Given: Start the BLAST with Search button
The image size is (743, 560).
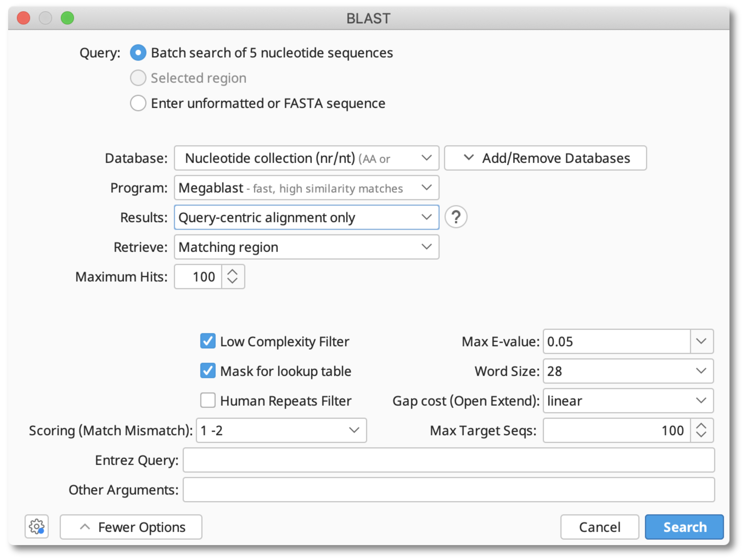Looking at the screenshot, I should point(684,527).
